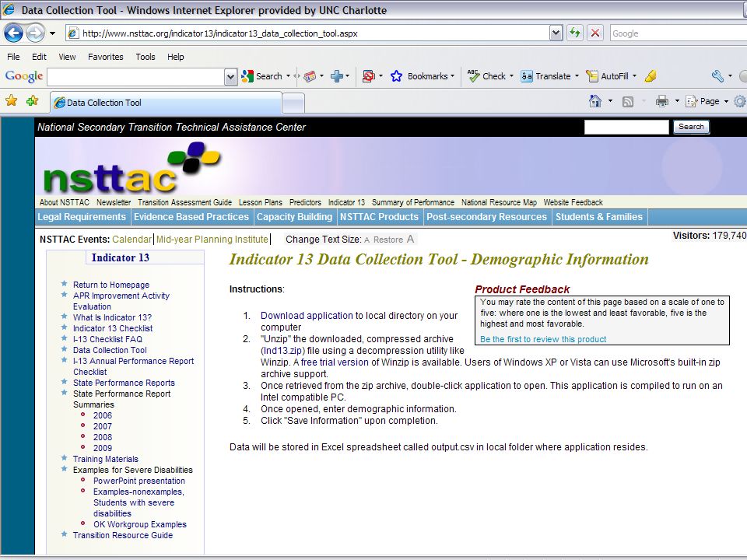Click the Page menu icon
Viewport: 747px width, 560px height.
pyautogui.click(x=691, y=101)
